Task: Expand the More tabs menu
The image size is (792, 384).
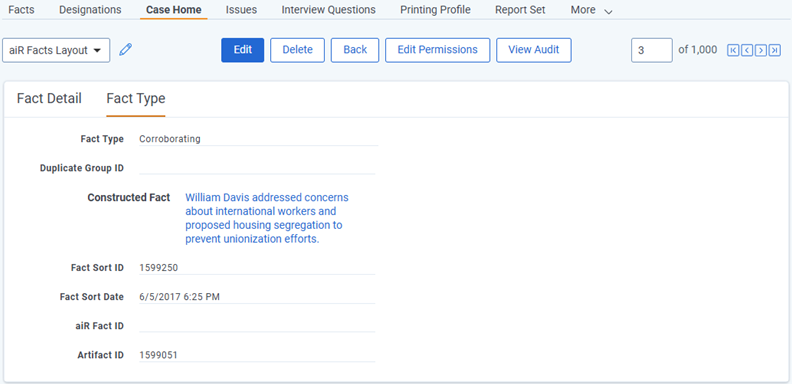Action: click(x=591, y=10)
